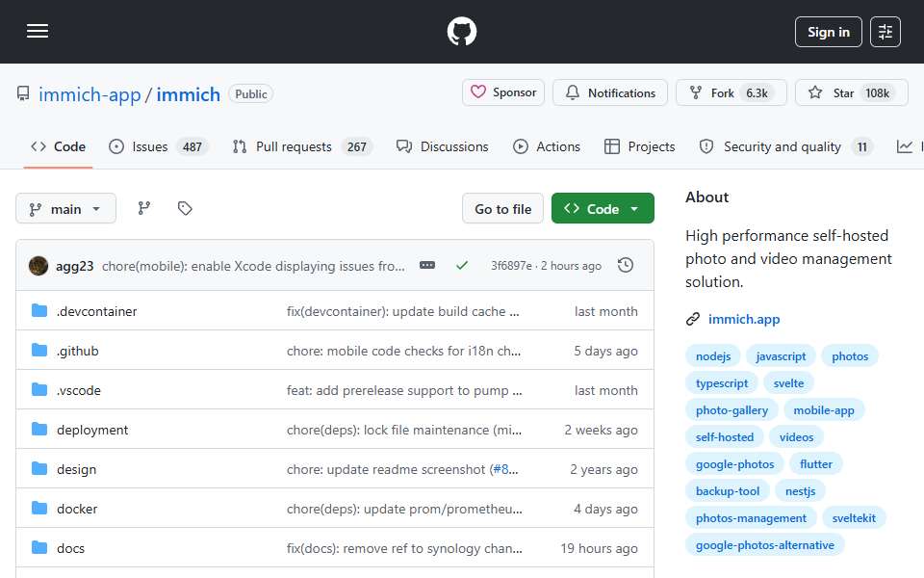Viewport: 924px width, 578px height.
Task: Expand the green Code dropdown
Action: click(603, 209)
